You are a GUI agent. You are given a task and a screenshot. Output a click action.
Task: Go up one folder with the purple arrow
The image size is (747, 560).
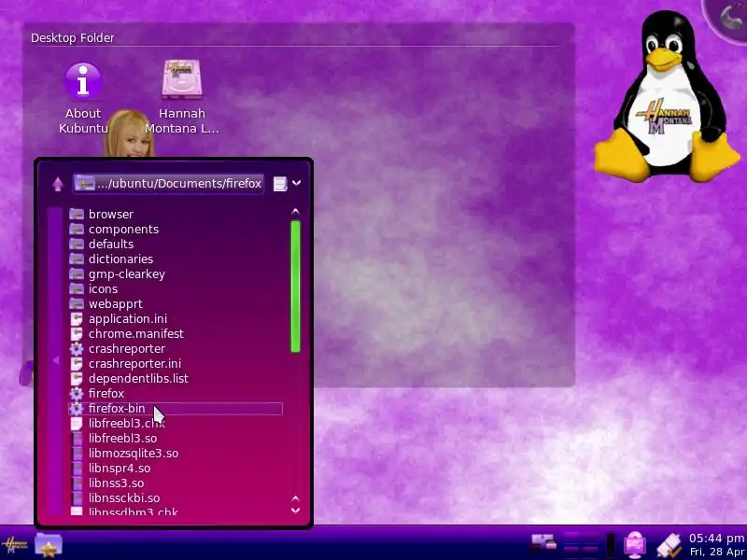pyautogui.click(x=58, y=184)
